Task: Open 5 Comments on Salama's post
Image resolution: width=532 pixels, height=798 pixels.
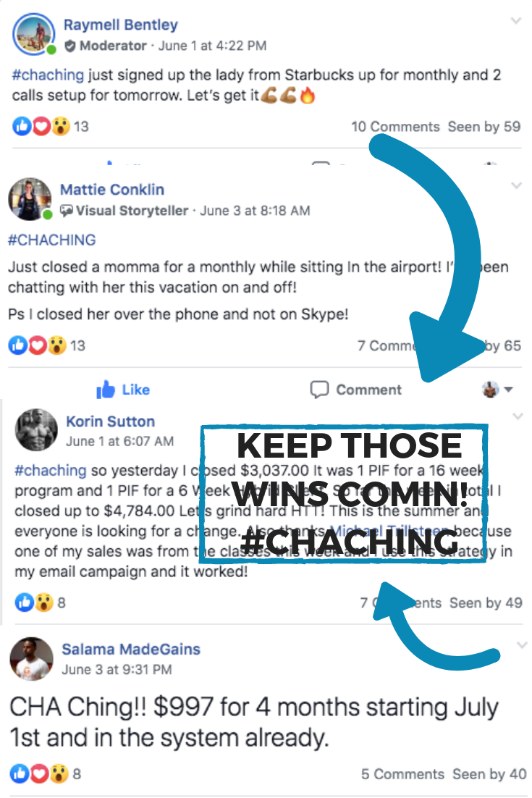Action: [403, 774]
